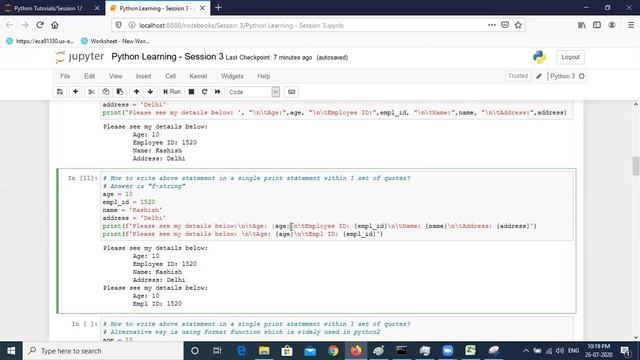The image size is (640, 360).
Task: Bookmark this page with star icon
Action: [518, 25]
